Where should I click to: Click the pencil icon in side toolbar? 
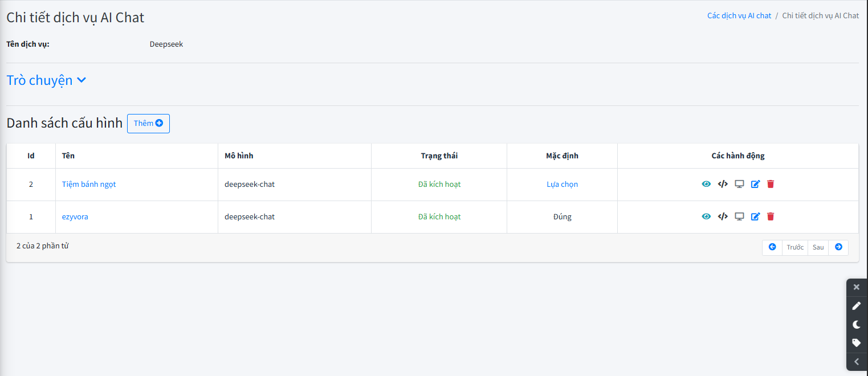point(856,306)
